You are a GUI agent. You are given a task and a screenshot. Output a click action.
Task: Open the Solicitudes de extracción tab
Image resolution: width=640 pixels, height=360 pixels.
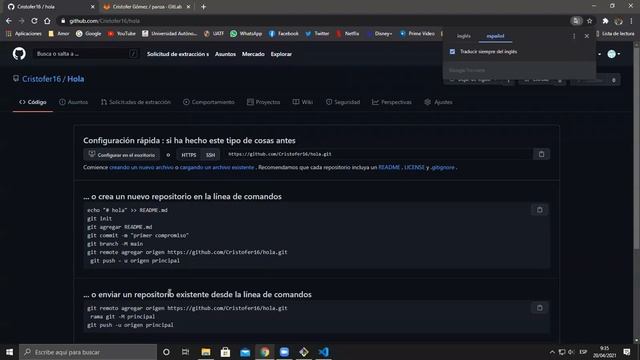[x=136, y=102]
